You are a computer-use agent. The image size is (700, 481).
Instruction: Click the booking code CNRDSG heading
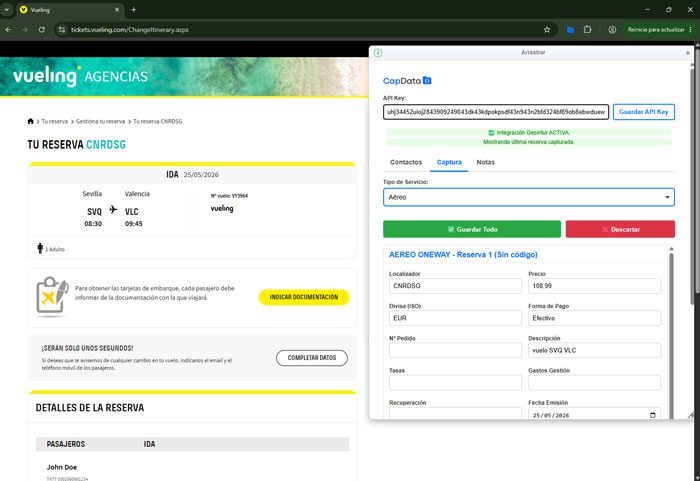(x=106, y=145)
